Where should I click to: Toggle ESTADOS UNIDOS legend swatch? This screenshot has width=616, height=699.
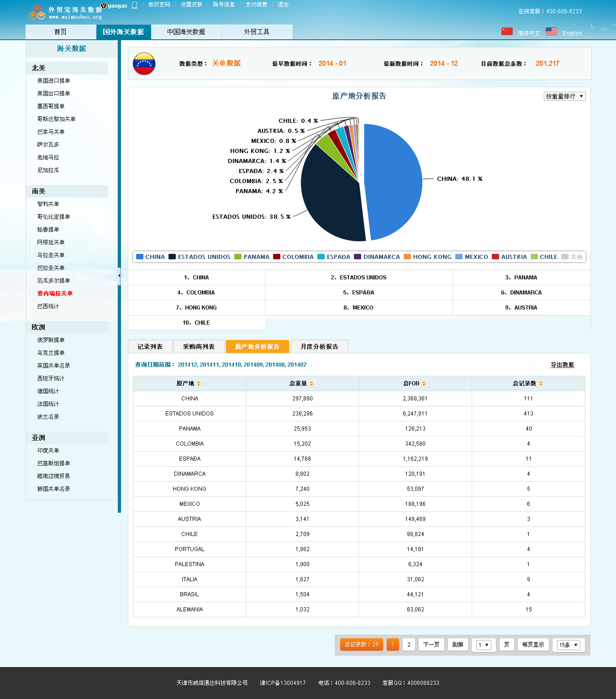click(172, 257)
